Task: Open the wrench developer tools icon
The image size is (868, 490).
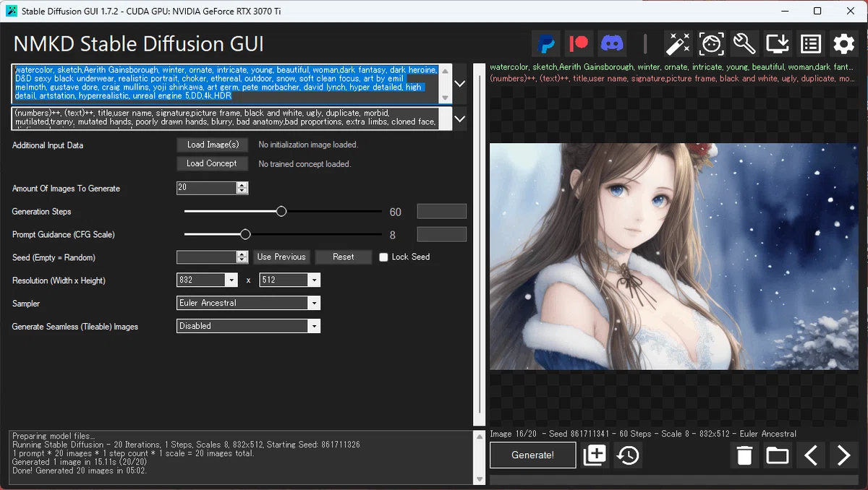Action: 744,44
